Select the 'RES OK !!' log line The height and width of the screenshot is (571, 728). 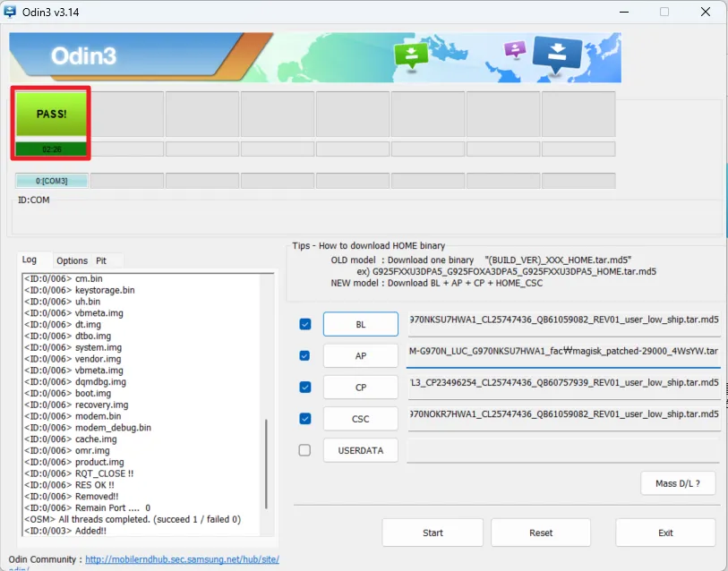click(69, 485)
